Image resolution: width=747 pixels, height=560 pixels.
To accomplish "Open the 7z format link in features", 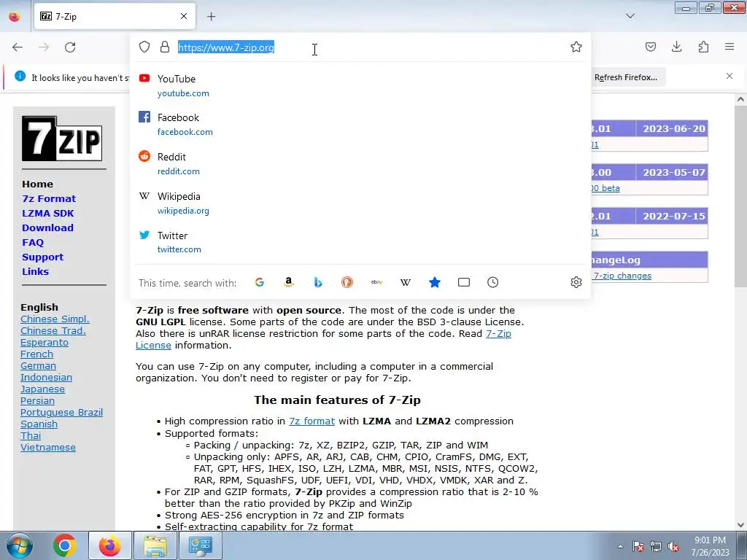I will [311, 421].
